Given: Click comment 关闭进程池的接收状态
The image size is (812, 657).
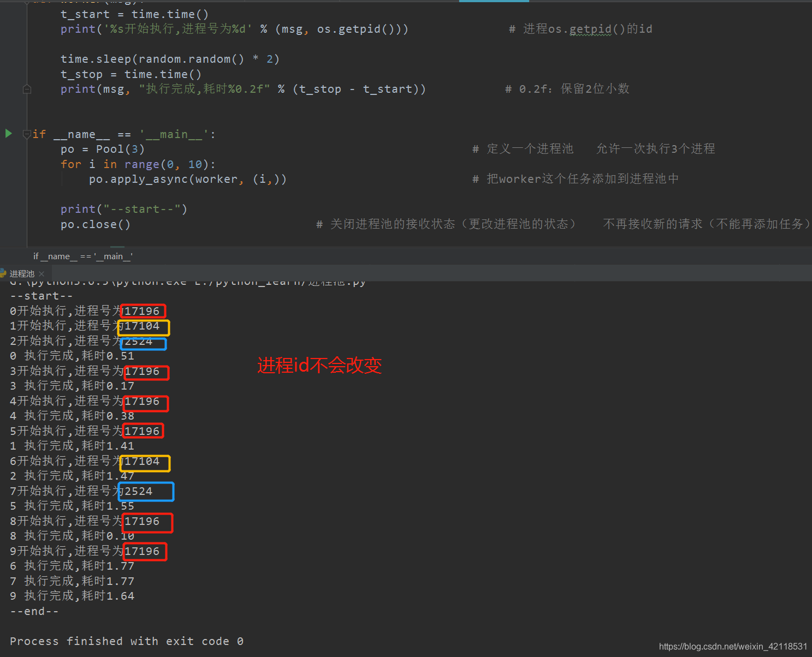Looking at the screenshot, I should (446, 224).
